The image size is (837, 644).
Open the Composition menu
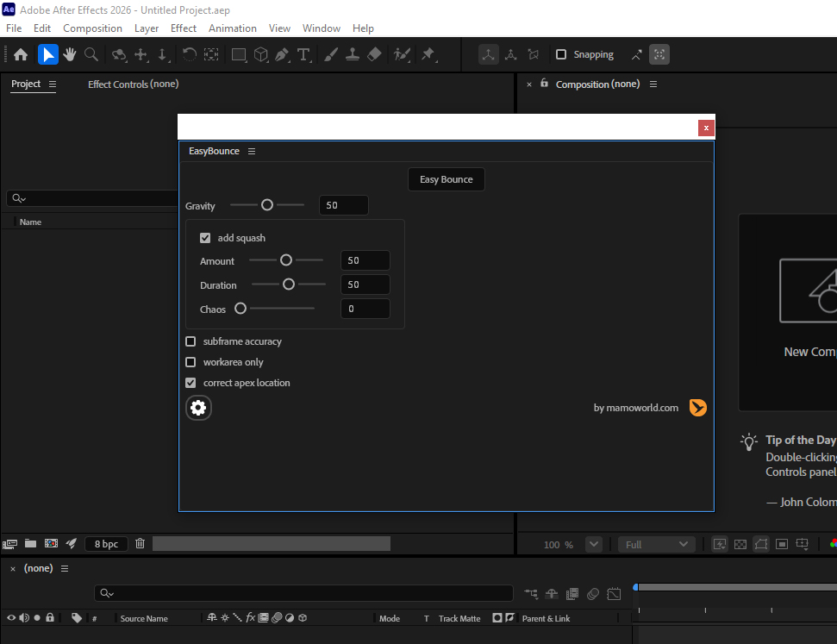(92, 28)
